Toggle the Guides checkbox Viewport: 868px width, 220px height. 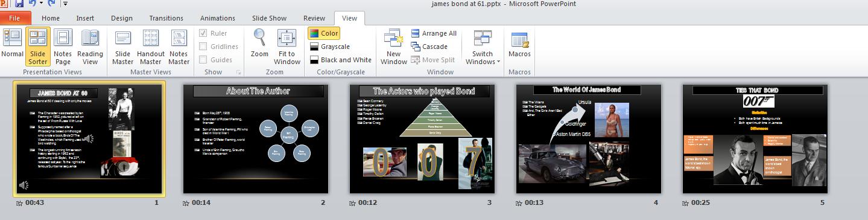[x=204, y=60]
